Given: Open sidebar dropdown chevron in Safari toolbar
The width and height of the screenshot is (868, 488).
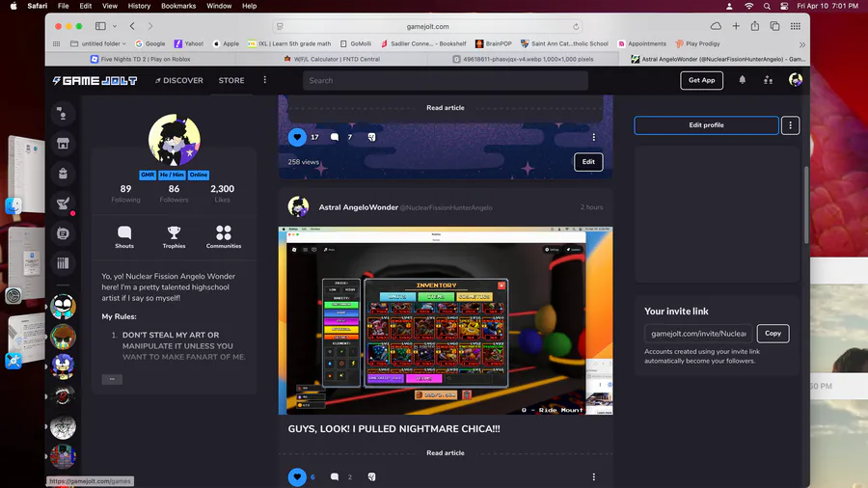Looking at the screenshot, I should point(115,26).
